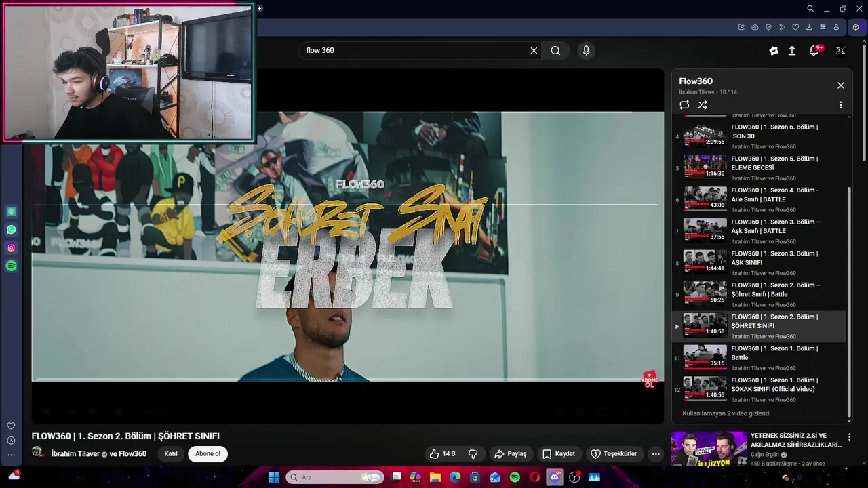Viewport: 868px width, 488px height.
Task: Open browser extensions cube icon
Action: coord(856,27)
